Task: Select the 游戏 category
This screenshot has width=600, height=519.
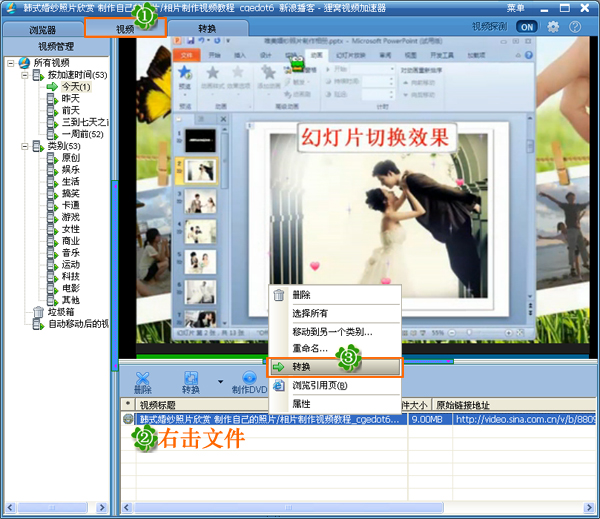Action: pyautogui.click(x=71, y=217)
